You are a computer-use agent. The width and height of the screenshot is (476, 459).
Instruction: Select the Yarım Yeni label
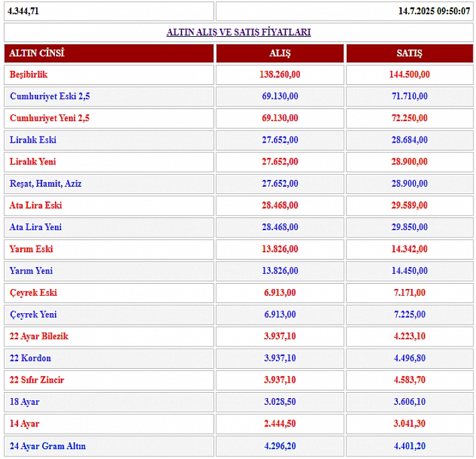[x=31, y=271]
